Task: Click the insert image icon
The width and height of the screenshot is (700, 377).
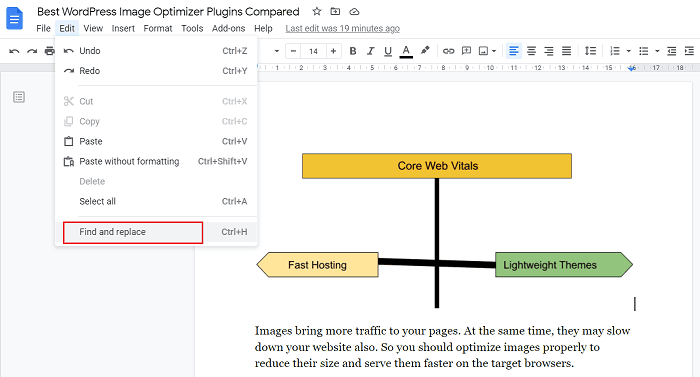Action: 483,51
